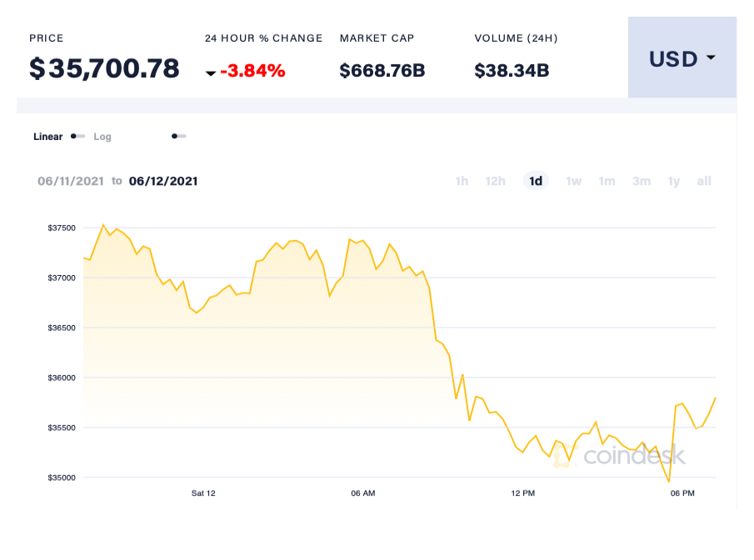Toggle the Linear/Log scale switch

(x=77, y=136)
